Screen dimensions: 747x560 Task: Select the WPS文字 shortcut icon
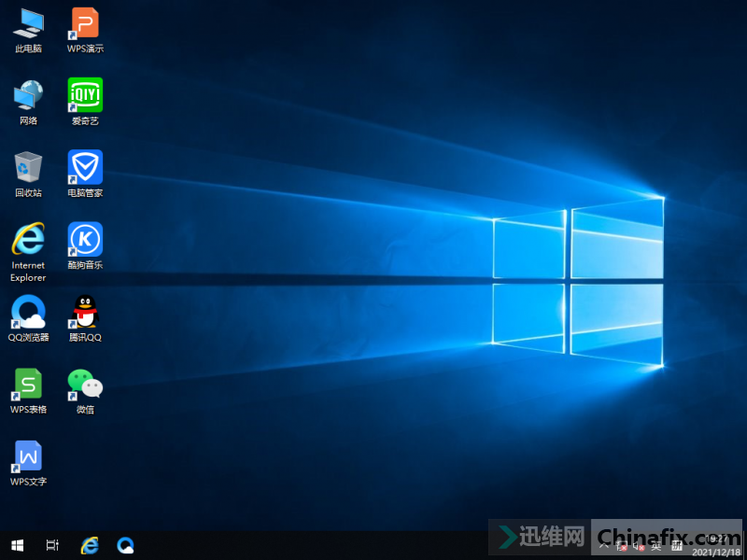pyautogui.click(x=29, y=463)
